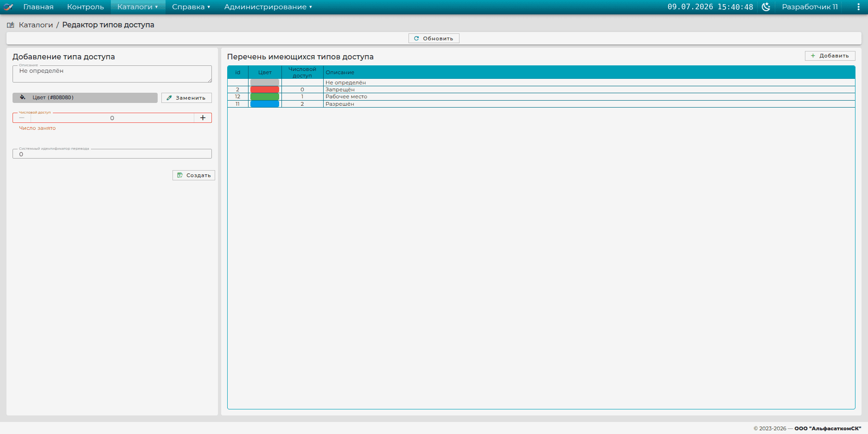Select the grey swatch in Не определён row
Image resolution: width=868 pixels, height=434 pixels.
tap(265, 82)
